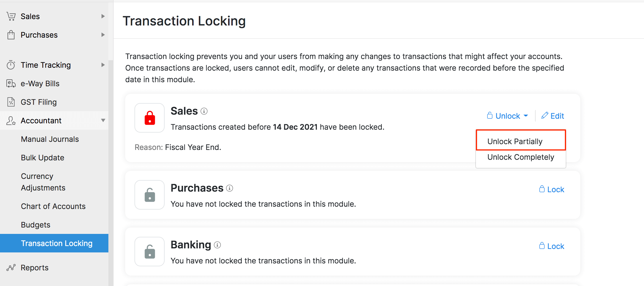Expand the Time Tracking submenu arrow
644x286 pixels.
pos(103,65)
